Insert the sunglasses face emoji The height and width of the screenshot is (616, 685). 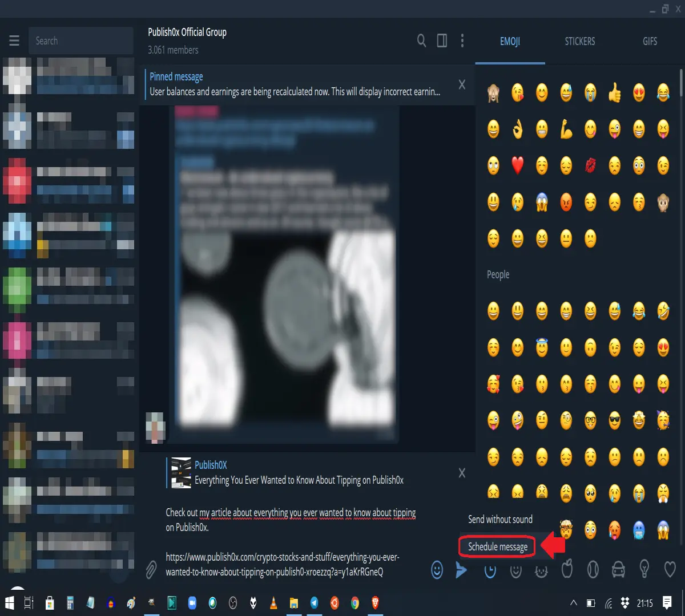point(615,421)
